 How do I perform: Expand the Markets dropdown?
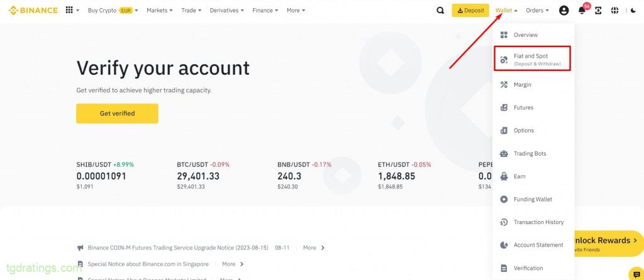pos(159,11)
